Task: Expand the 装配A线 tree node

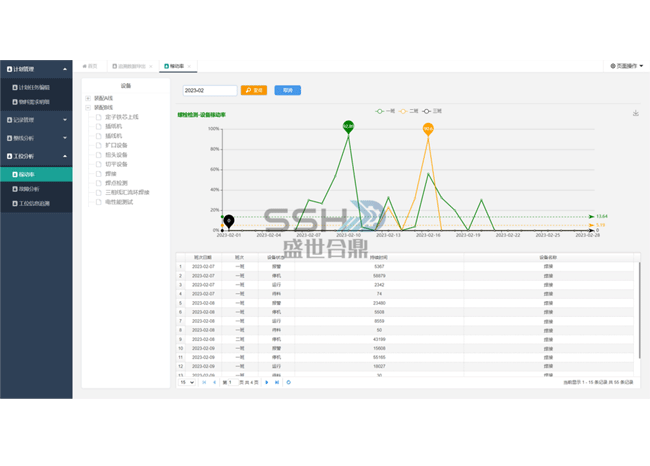Action: tap(88, 98)
